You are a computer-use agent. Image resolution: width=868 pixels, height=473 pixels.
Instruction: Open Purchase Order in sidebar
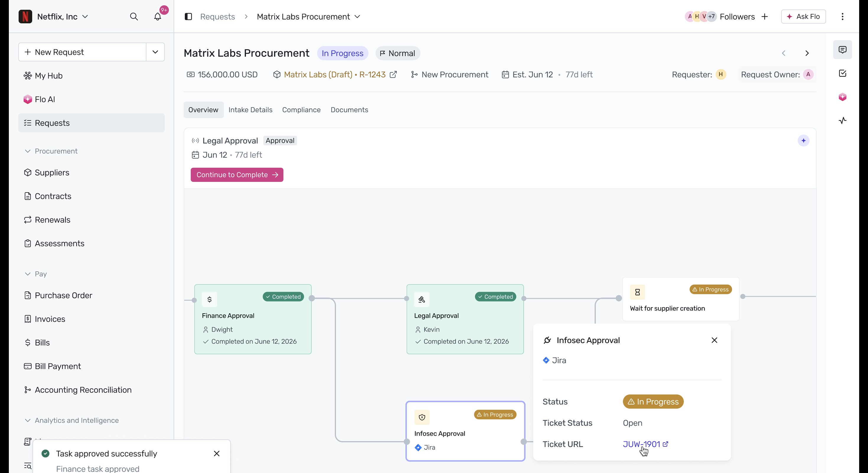91,296
